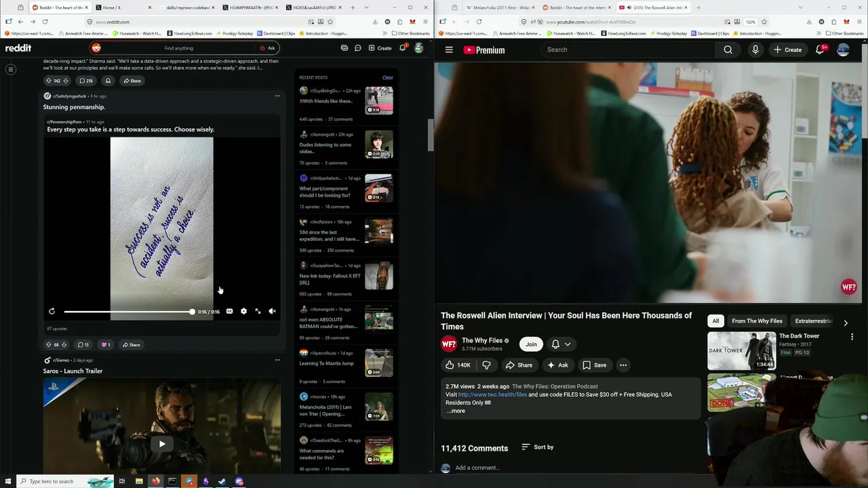Unmute the Reddit penmanship video
This screenshot has width=868, height=488.
[x=272, y=311]
